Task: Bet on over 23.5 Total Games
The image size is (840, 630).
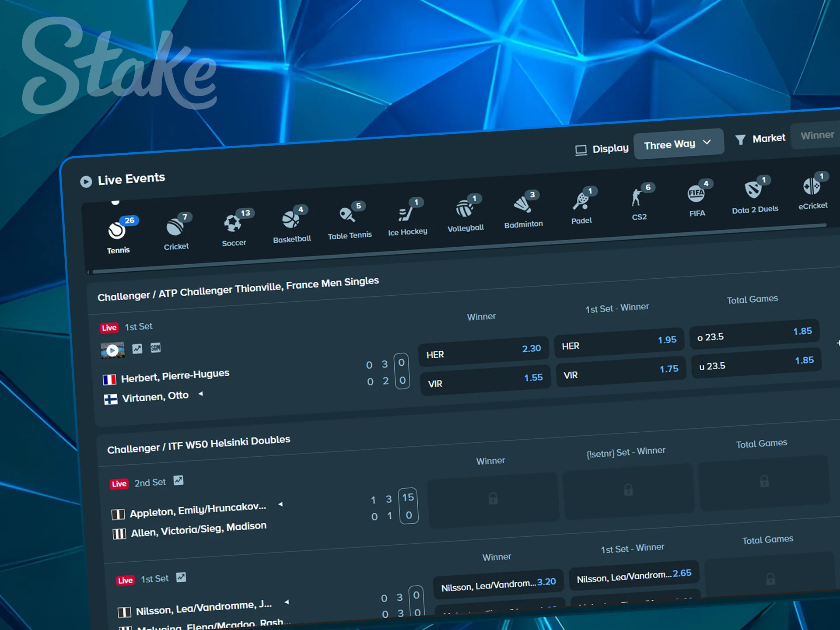Action: tap(754, 334)
